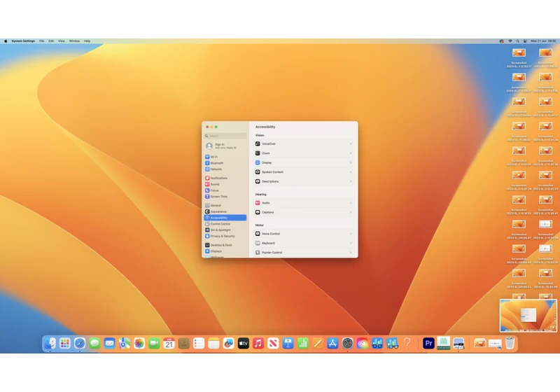Open the System Settings menu bar item
Screen dimensions: 560x392
[23, 41]
